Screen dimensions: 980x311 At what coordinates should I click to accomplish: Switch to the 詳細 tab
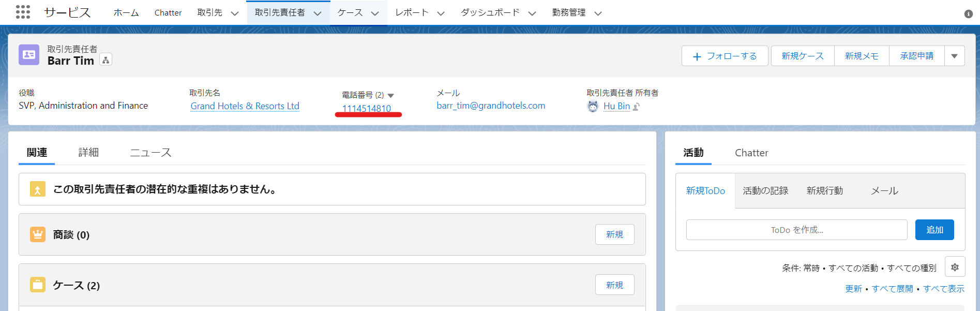tap(88, 153)
